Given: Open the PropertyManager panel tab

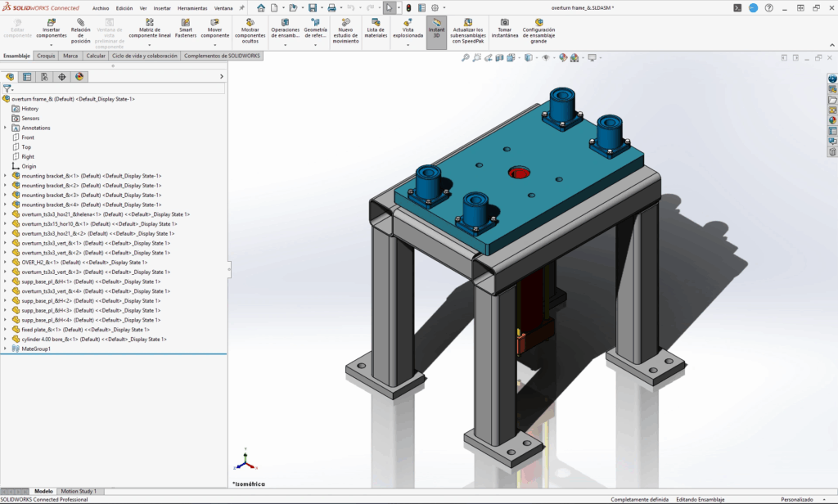Looking at the screenshot, I should coord(27,77).
